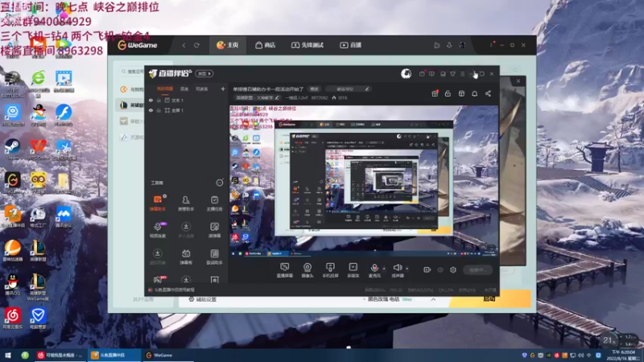Switch to the second scene tab
This screenshot has width=644, height=362.
184,88
